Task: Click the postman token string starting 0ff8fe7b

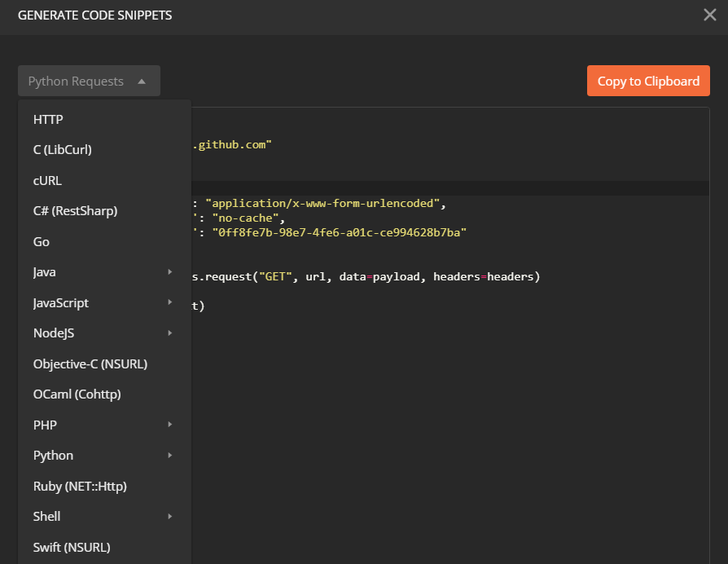Action: point(340,232)
